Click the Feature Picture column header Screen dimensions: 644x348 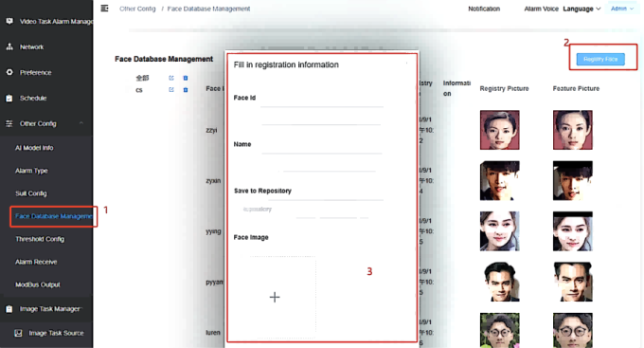[x=576, y=88]
